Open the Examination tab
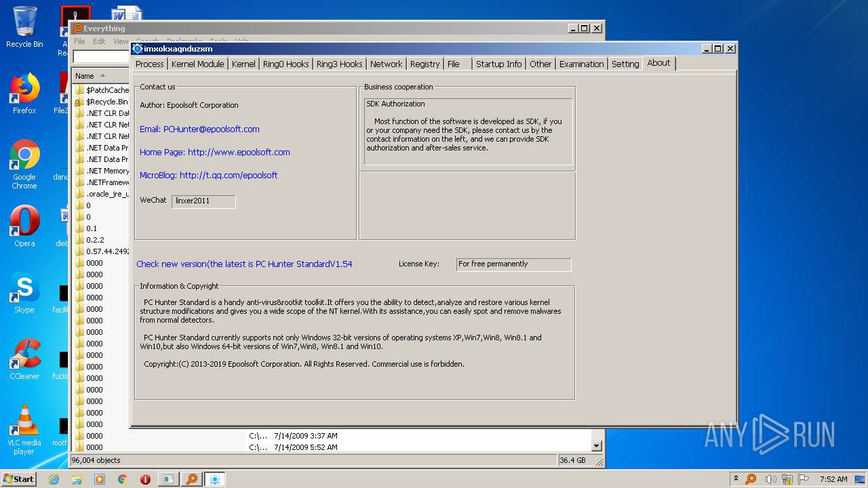 pyautogui.click(x=581, y=64)
